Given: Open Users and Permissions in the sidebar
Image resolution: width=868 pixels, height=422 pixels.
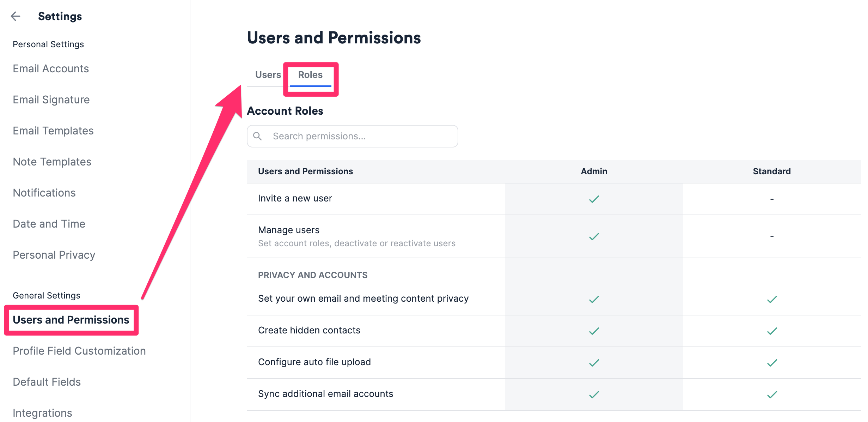Looking at the screenshot, I should coord(71,320).
